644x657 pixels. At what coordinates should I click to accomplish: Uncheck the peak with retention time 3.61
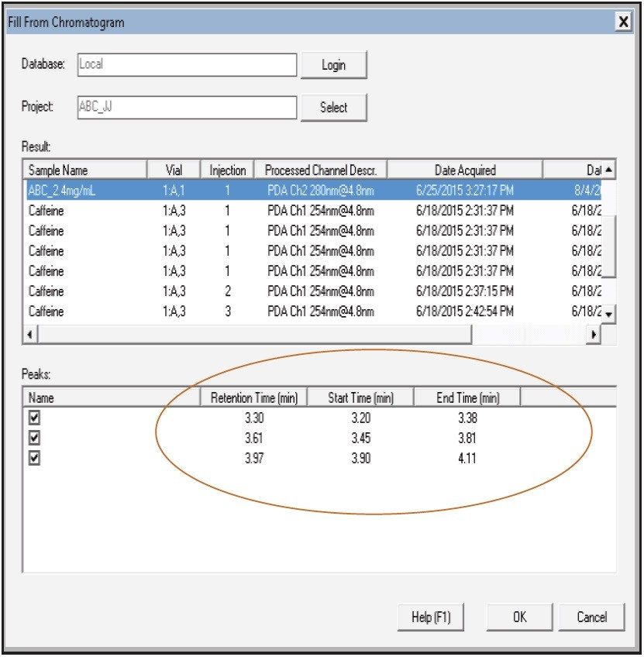tap(34, 438)
